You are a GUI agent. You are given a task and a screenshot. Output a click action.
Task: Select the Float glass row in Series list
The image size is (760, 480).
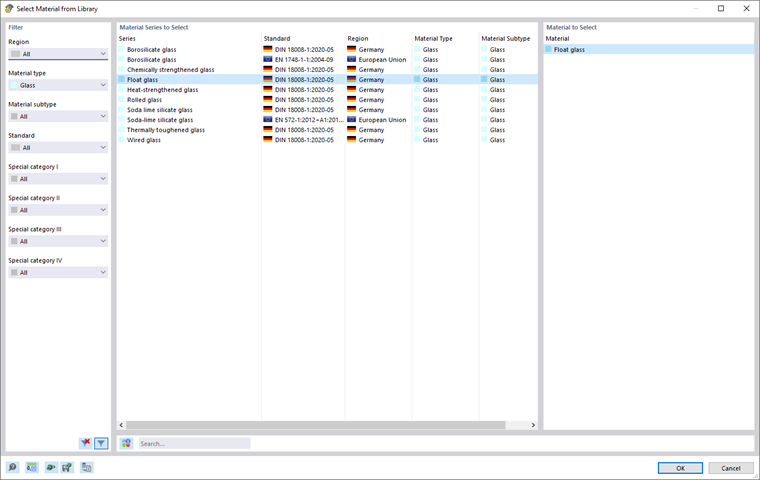(142, 80)
